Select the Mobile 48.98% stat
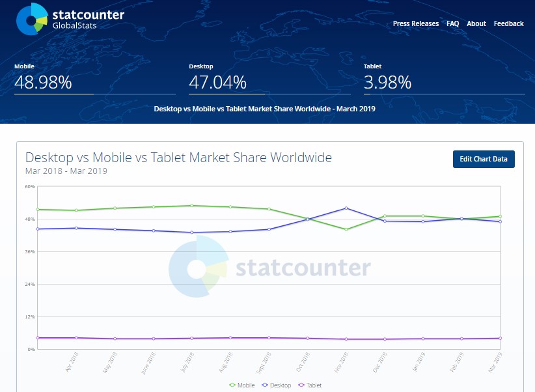535x392 pixels. 43,78
